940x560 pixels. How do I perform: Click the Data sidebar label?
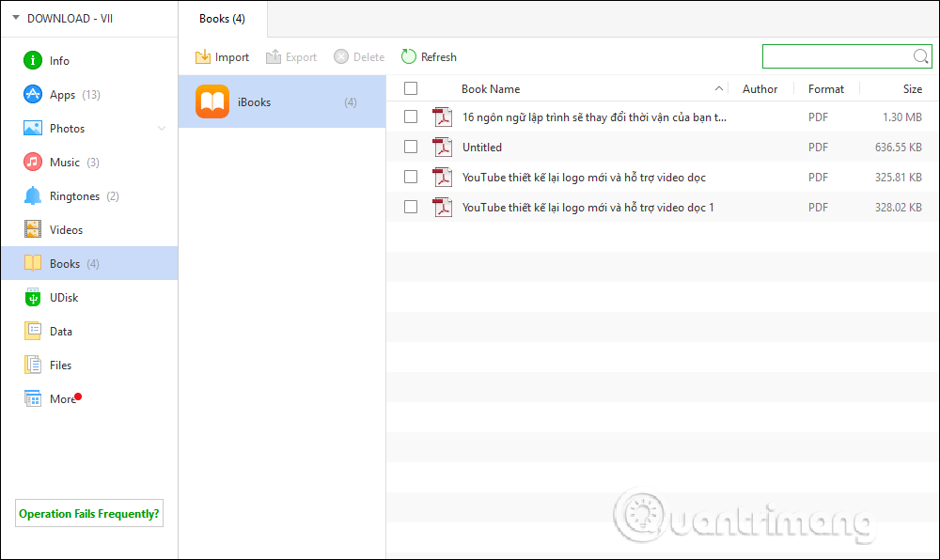click(x=60, y=332)
